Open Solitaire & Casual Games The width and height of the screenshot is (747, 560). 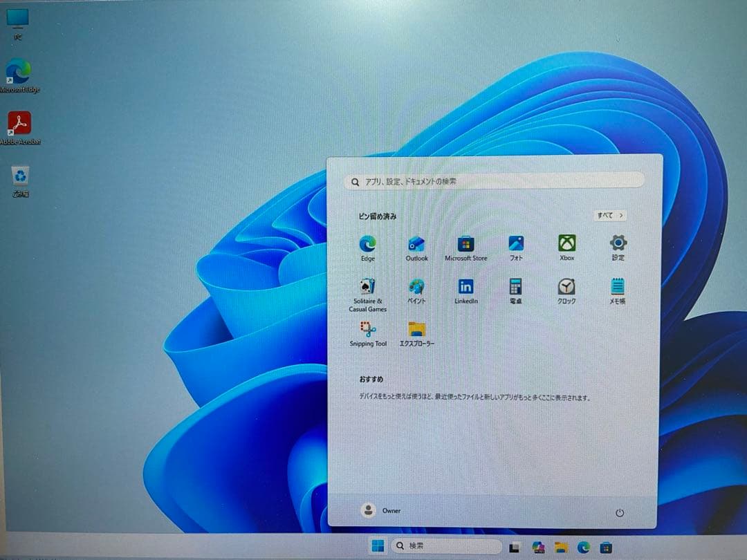coord(367,287)
